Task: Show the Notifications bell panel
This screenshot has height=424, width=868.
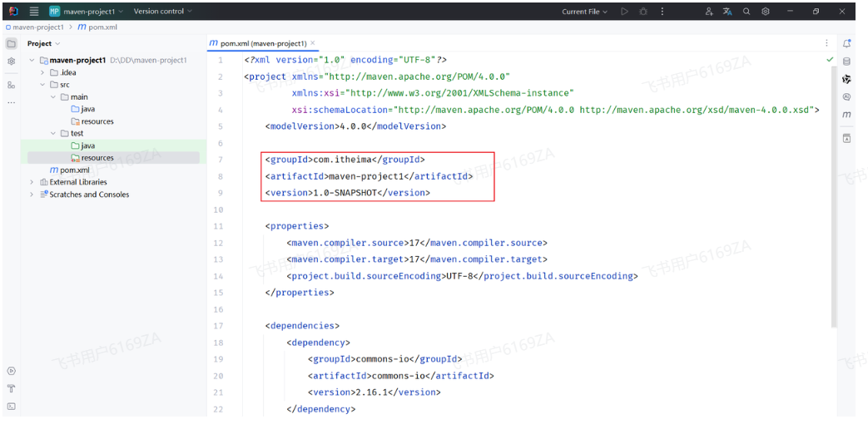Action: point(846,43)
